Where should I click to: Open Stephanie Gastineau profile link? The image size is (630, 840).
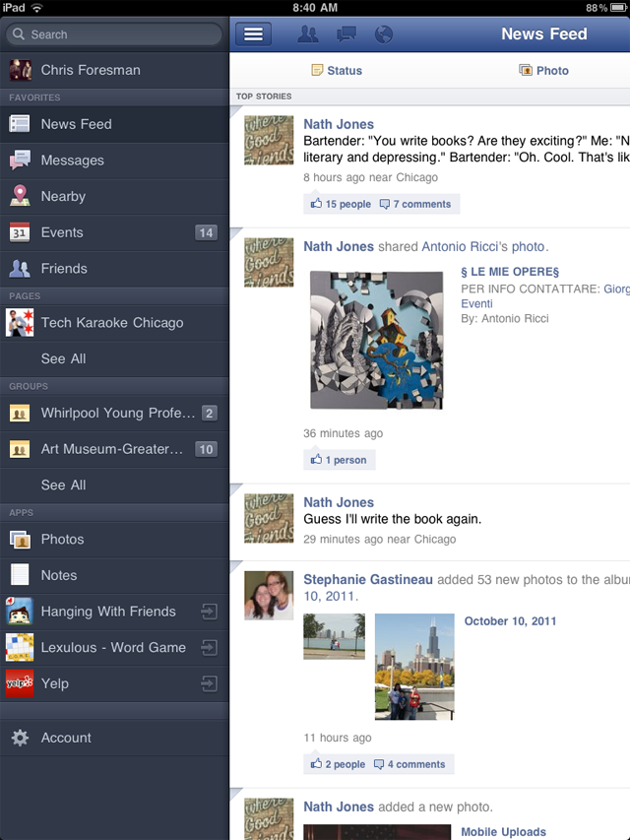(x=368, y=580)
